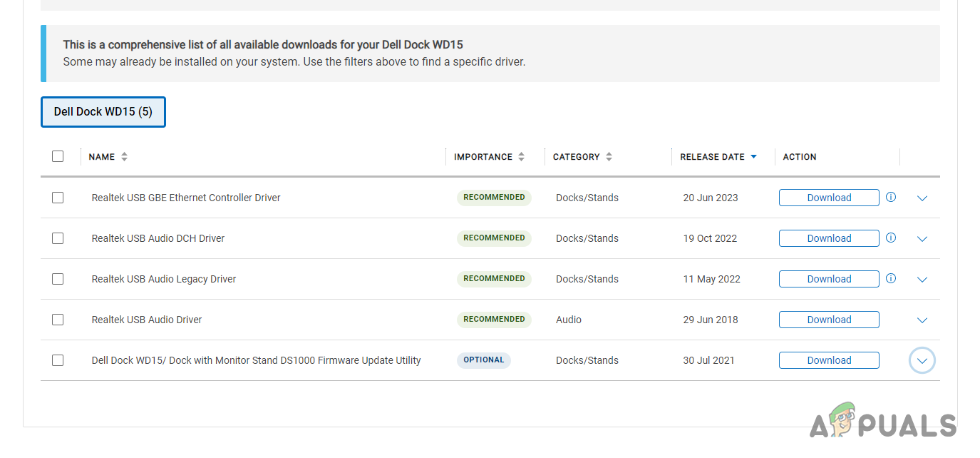
Task: Tick the select-all checkbox in header
Action: tap(58, 156)
